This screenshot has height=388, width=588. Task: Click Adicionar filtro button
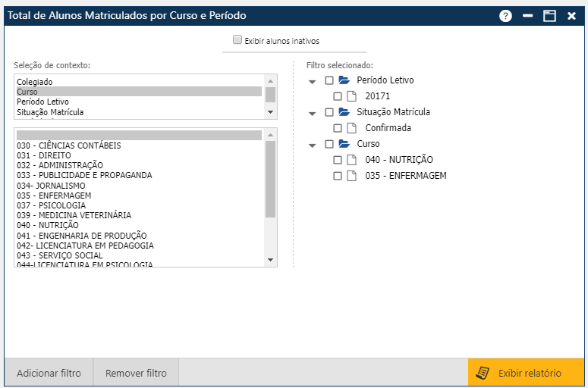pos(49,373)
